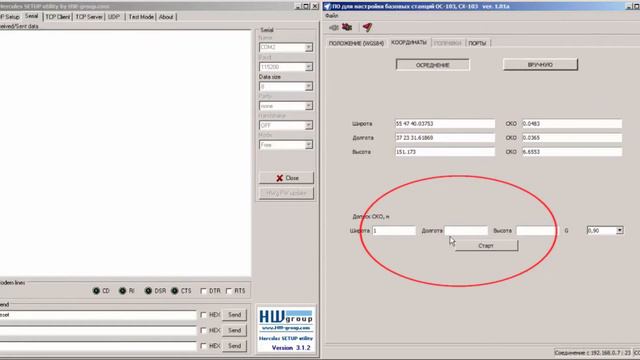Open the Mode dropdown set to Free

point(309,145)
